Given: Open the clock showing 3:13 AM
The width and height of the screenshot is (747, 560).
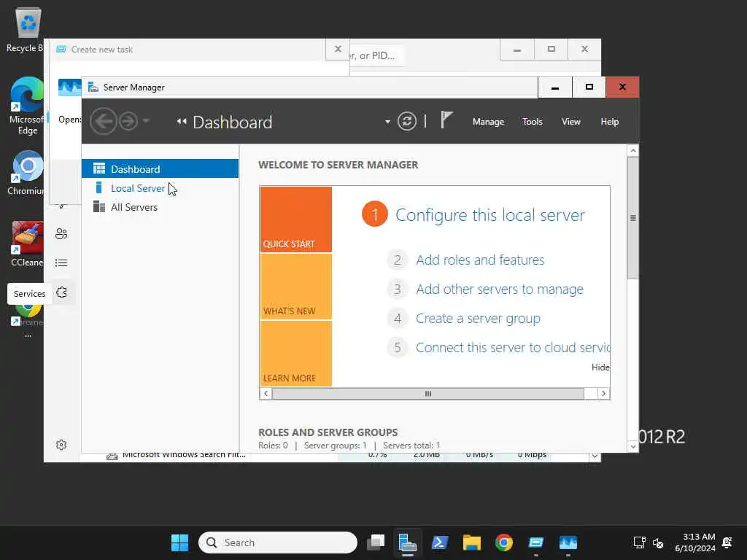Looking at the screenshot, I should tap(695, 542).
